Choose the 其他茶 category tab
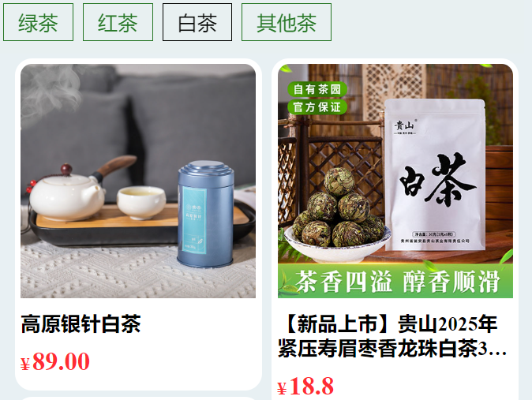 coord(287,22)
